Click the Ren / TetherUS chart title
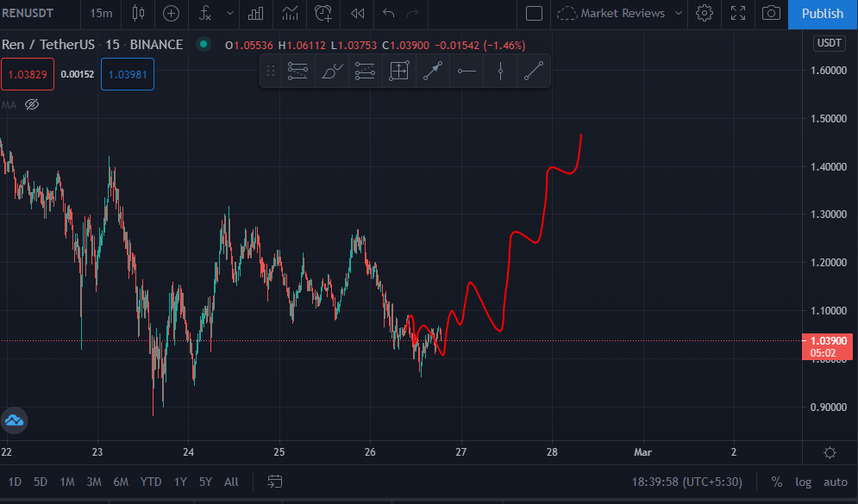Image resolution: width=858 pixels, height=504 pixels. pyautogui.click(x=47, y=44)
